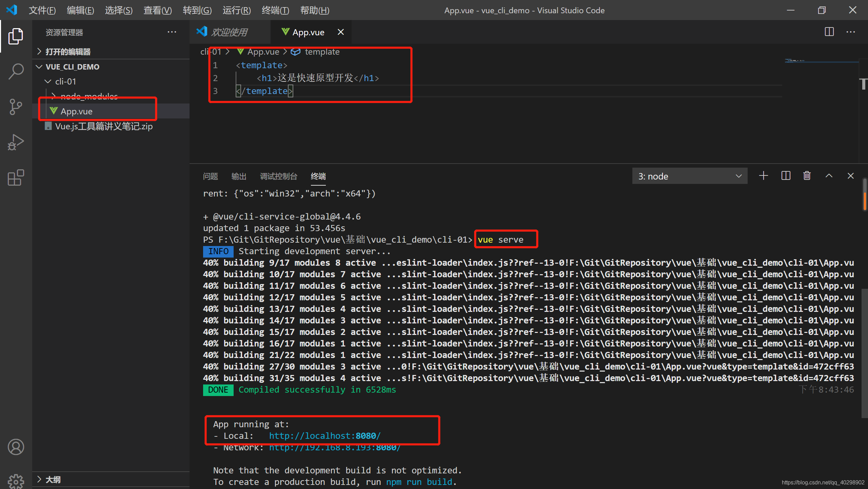Click the Vue icon next to App.vue in the file tree

click(x=53, y=111)
